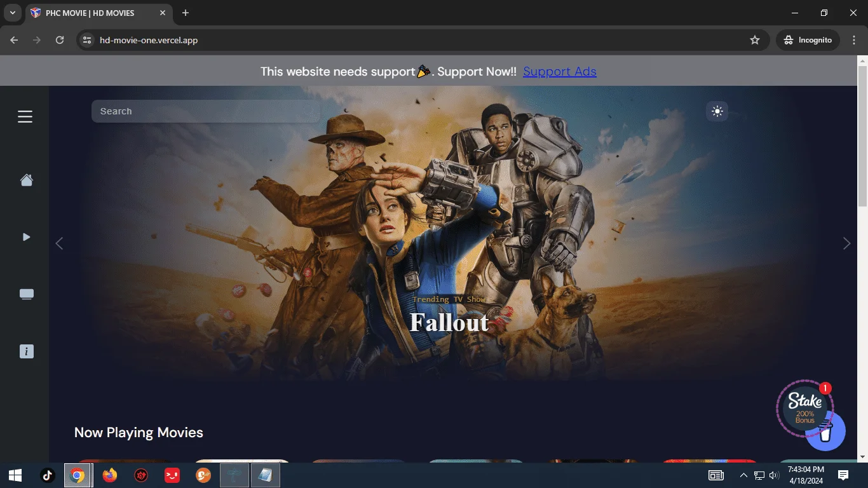The width and height of the screenshot is (868, 488).
Task: Show next slide with right arrow
Action: coord(846,243)
